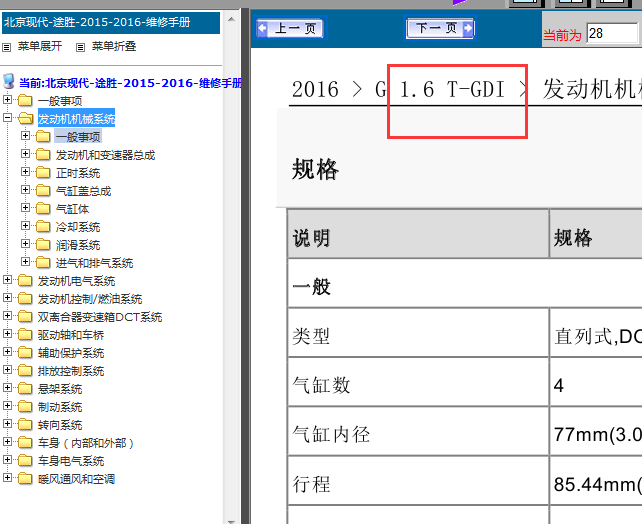Click the folder icon of 发动机电气系统

click(x=25, y=280)
